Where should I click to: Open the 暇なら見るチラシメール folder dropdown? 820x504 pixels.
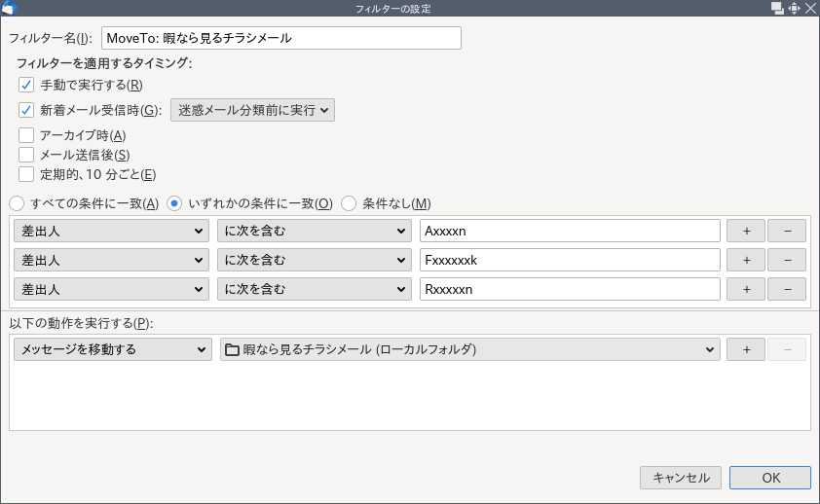tap(469, 349)
